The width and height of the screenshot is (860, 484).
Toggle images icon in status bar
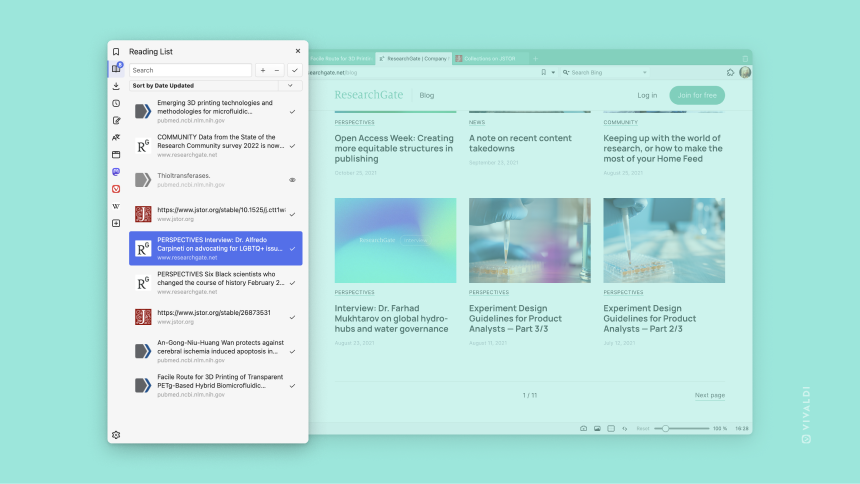[597, 429]
